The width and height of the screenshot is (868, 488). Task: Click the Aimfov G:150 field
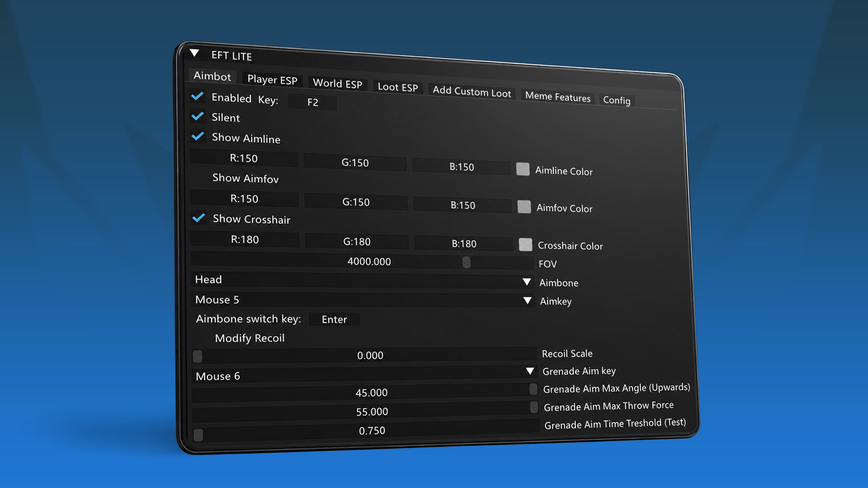(356, 202)
